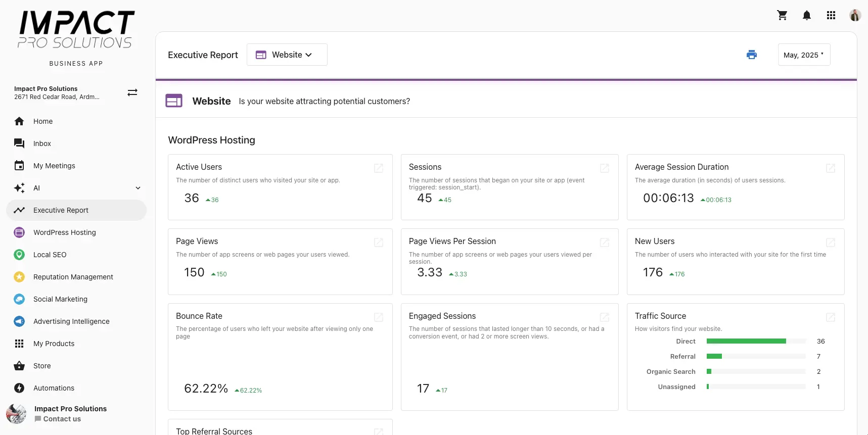Open the Website report dropdown
The width and height of the screenshot is (868, 435).
point(287,55)
